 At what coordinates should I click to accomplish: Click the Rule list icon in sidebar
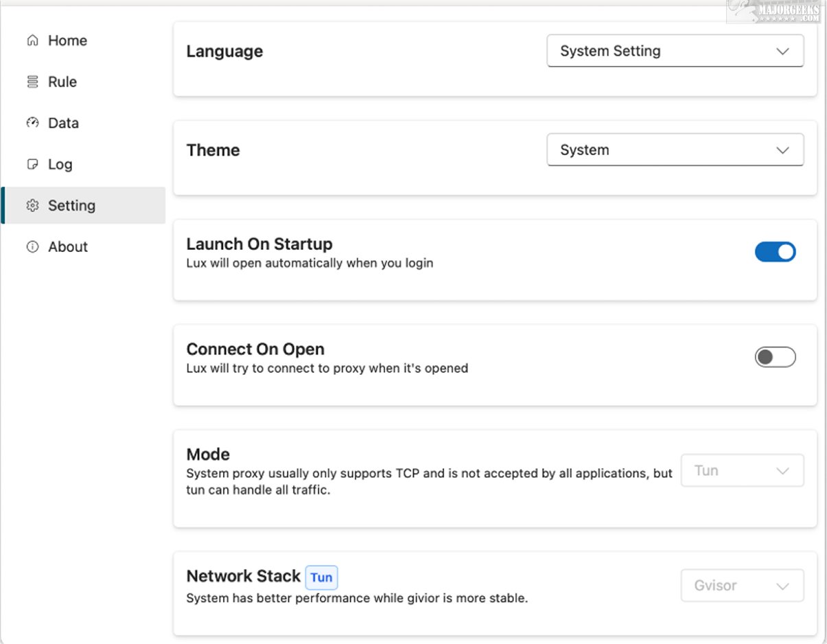32,82
